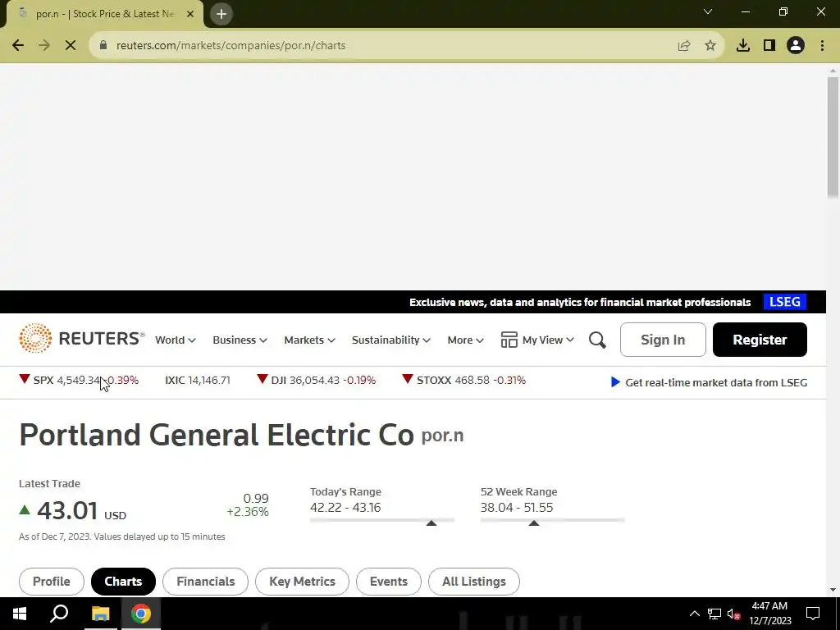
Task: Click the LSEG badge in the banner
Action: 785,302
